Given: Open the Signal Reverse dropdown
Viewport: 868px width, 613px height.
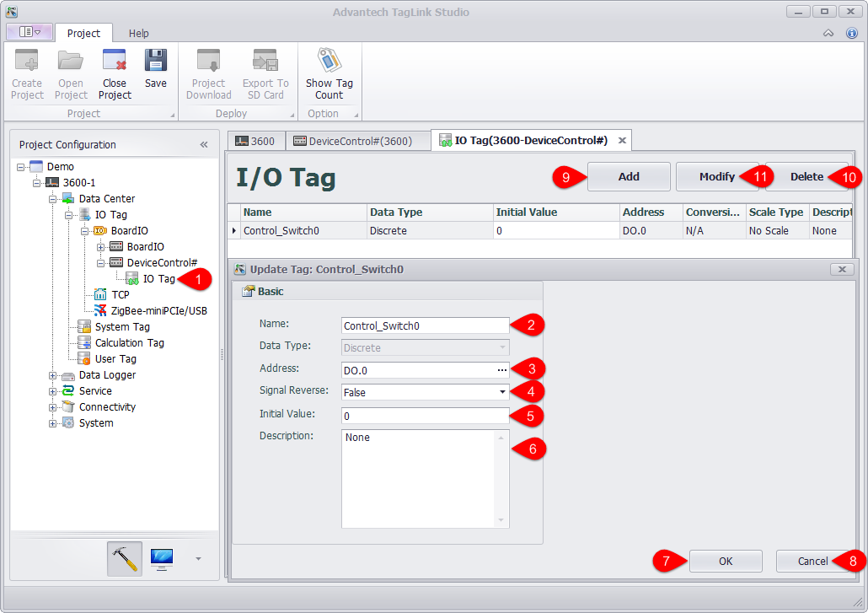Looking at the screenshot, I should [502, 392].
